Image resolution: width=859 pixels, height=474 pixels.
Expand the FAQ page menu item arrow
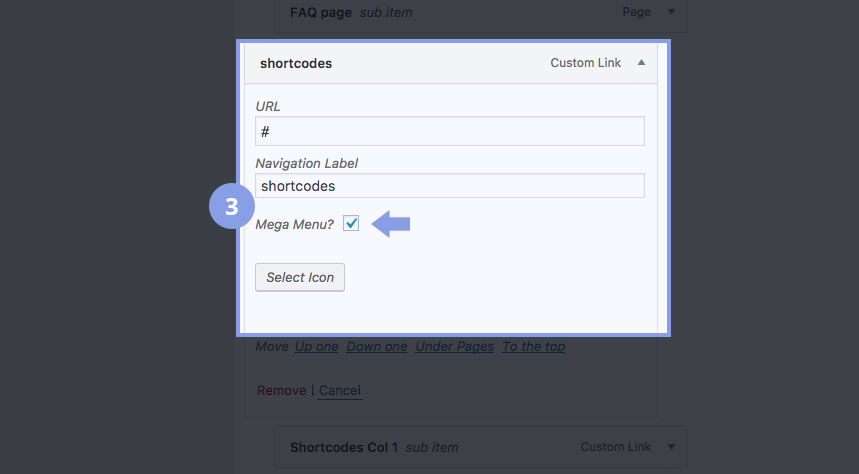tap(671, 12)
